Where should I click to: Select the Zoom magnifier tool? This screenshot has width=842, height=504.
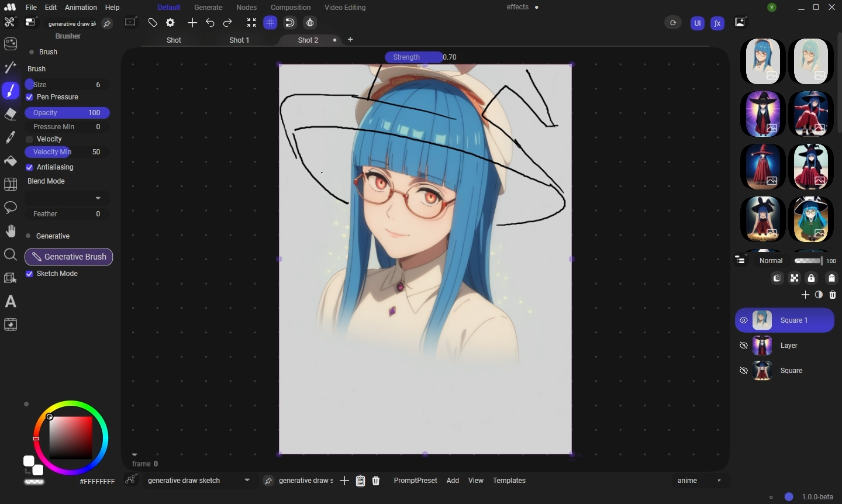tap(11, 254)
